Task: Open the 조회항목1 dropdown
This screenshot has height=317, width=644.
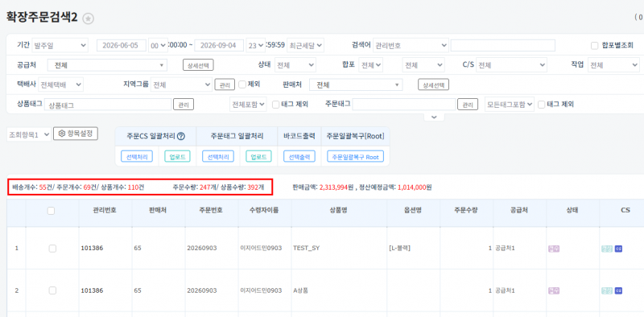Action: (x=29, y=134)
